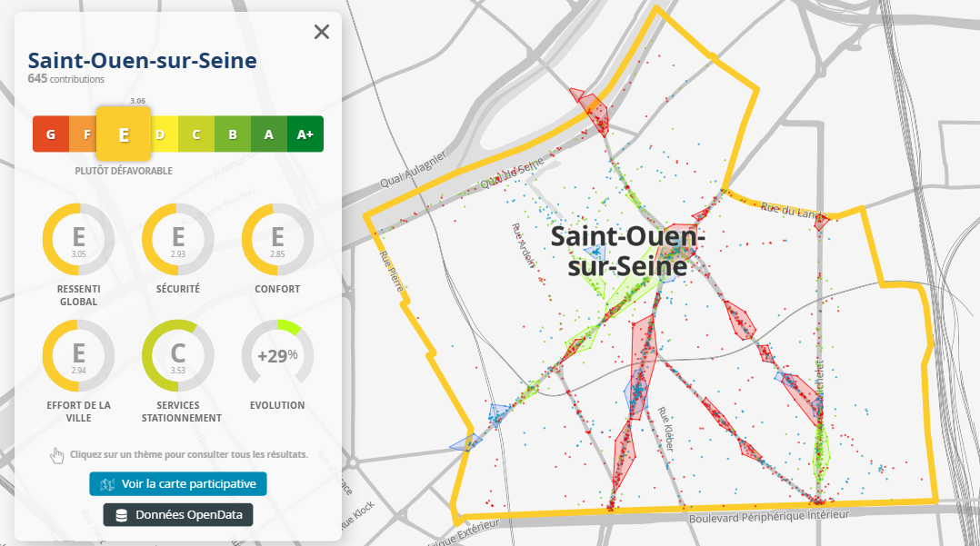The width and height of the screenshot is (980, 546).
Task: Click the green B grade swatch
Action: pyautogui.click(x=233, y=134)
